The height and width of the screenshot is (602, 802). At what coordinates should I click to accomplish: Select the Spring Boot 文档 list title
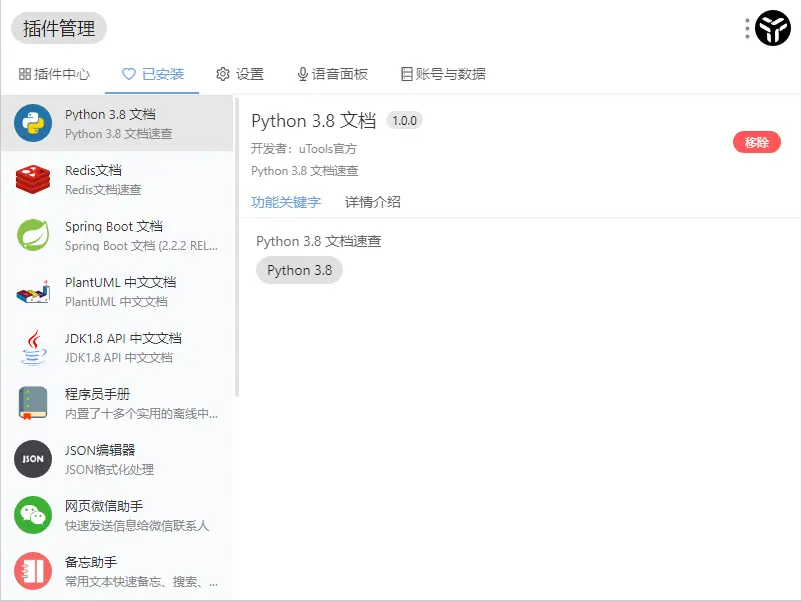click(114, 226)
